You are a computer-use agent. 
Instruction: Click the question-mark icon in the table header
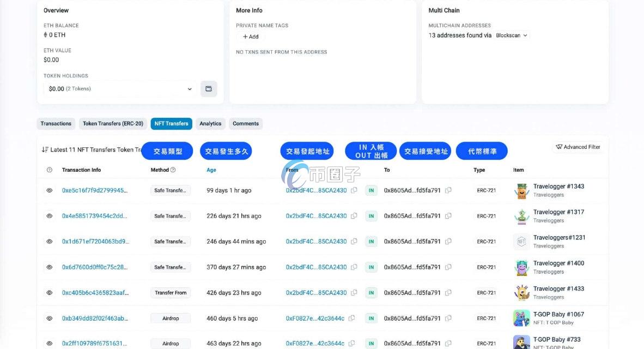49,170
